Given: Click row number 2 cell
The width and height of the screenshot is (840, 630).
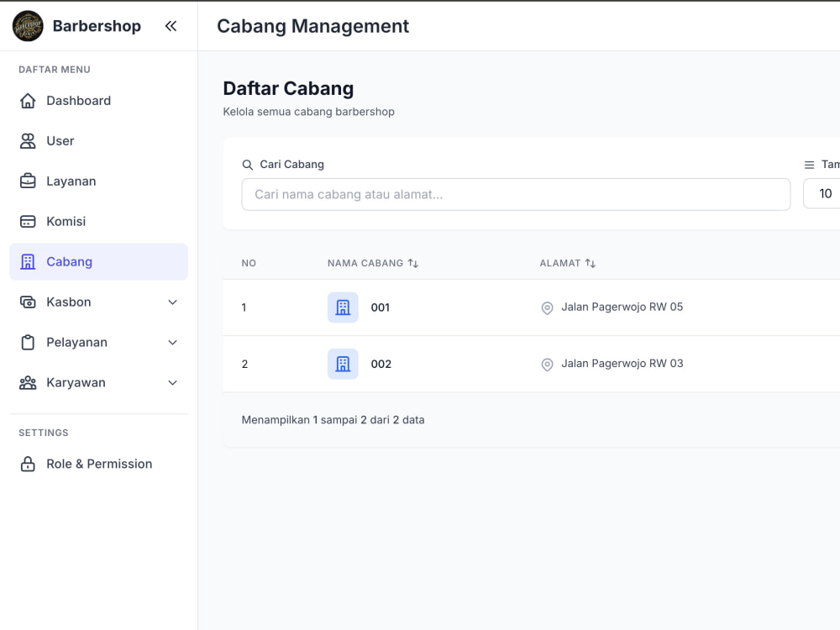Looking at the screenshot, I should coord(244,365).
